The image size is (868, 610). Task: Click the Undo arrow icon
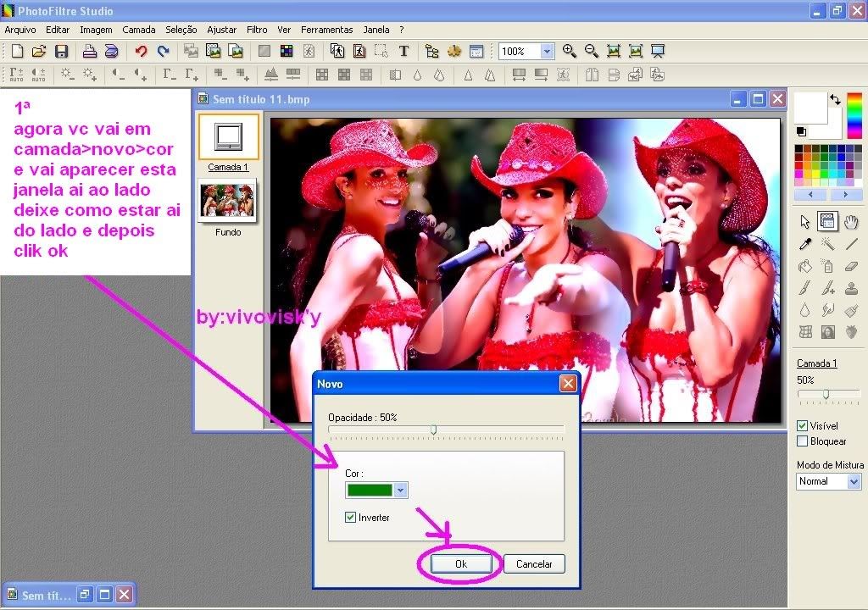[141, 52]
